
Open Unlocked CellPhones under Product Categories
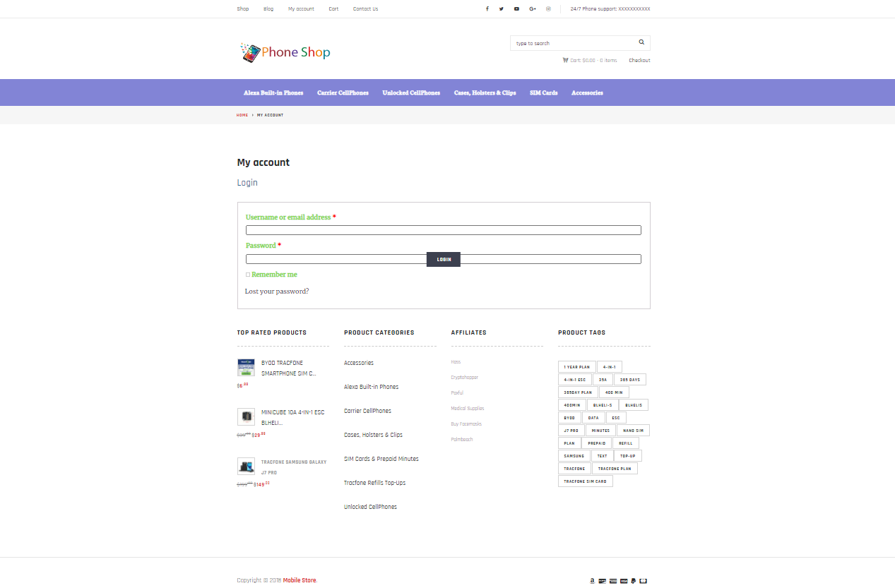point(370,507)
